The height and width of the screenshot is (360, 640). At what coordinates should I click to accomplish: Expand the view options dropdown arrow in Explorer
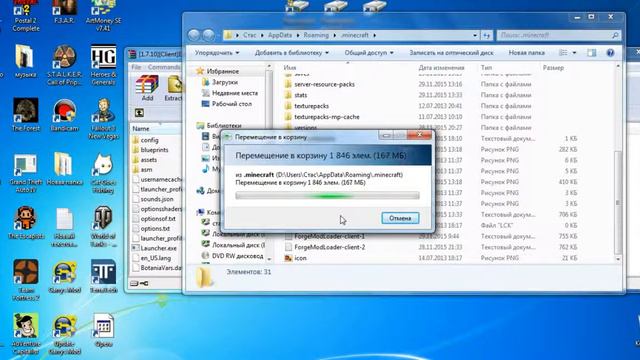[574, 53]
